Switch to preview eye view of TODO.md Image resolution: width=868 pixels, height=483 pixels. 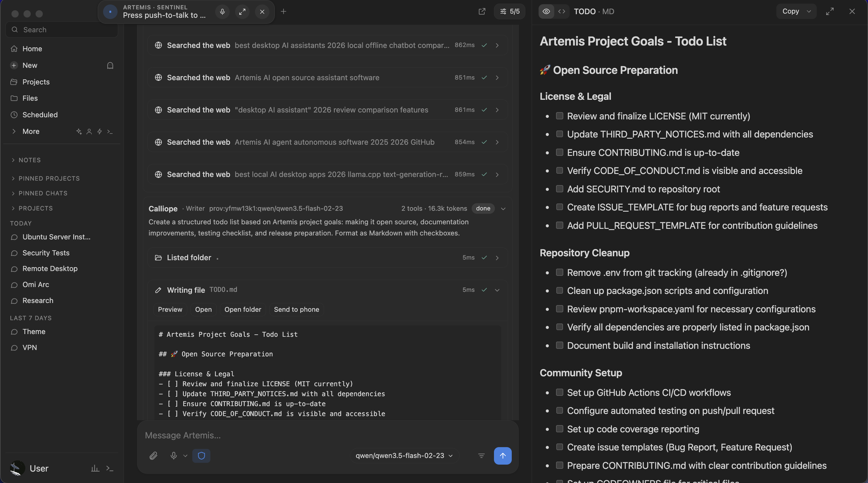(546, 11)
